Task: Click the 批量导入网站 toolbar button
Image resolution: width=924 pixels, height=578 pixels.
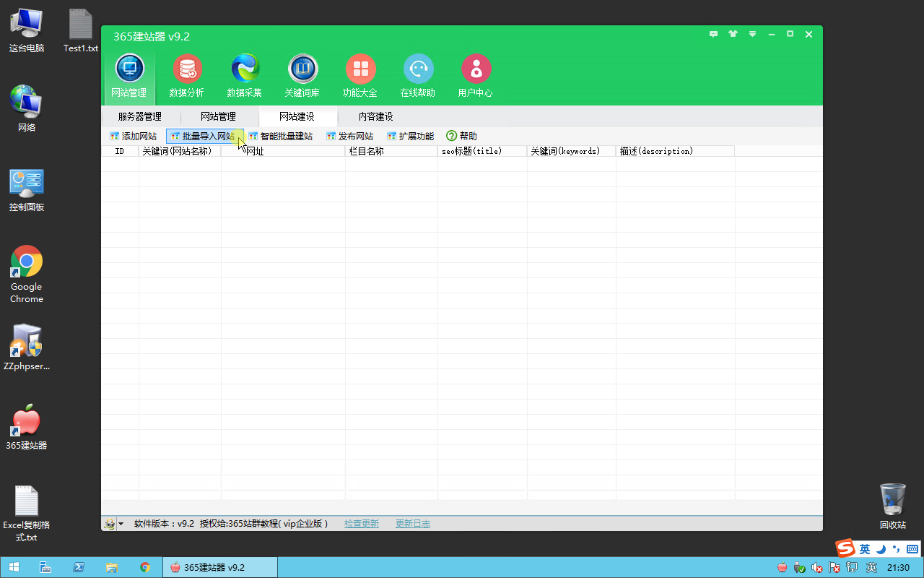Action: click(205, 136)
